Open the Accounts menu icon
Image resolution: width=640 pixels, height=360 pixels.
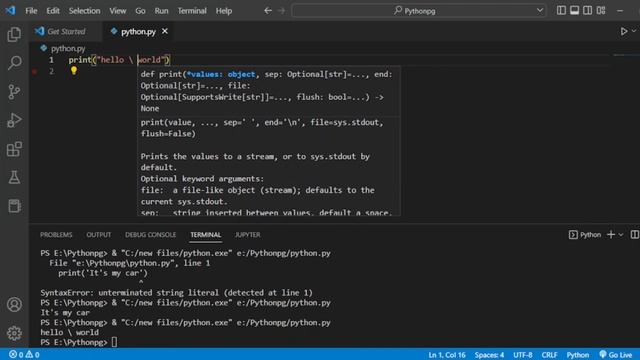click(14, 304)
